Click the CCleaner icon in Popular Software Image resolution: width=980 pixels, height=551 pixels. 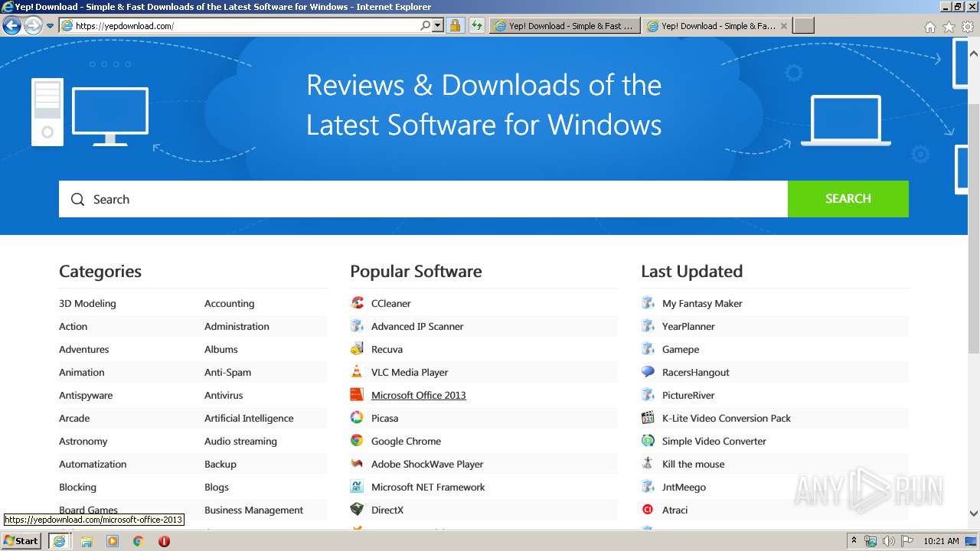357,303
